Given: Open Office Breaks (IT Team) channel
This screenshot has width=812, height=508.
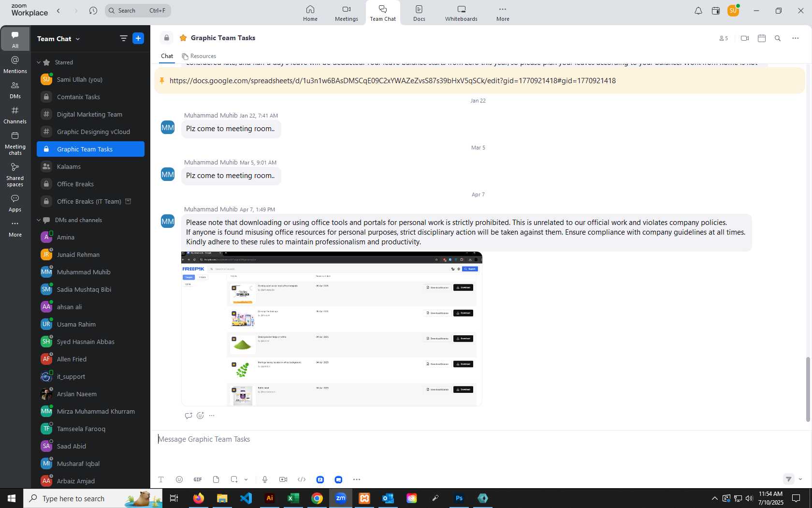Looking at the screenshot, I should (x=90, y=201).
